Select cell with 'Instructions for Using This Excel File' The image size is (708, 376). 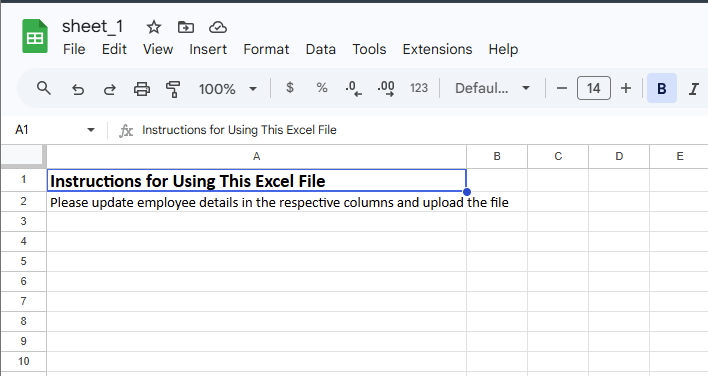point(256,181)
